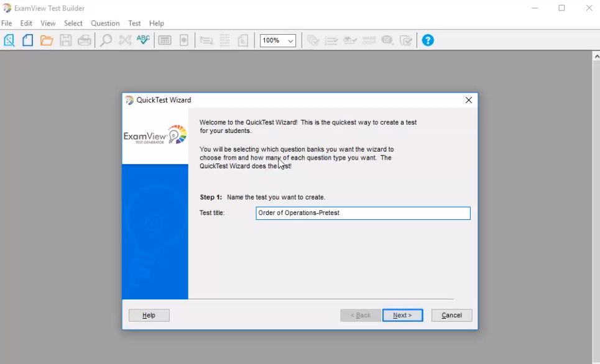This screenshot has width=600, height=364.
Task: Open the zoom percentage dropdown
Action: tap(290, 40)
